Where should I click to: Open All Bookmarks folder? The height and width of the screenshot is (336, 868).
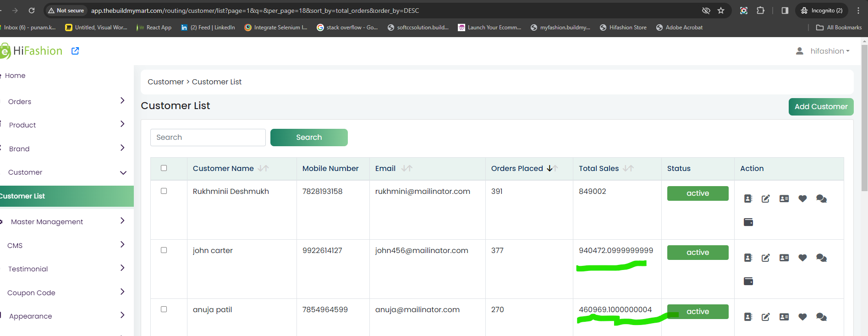pyautogui.click(x=839, y=28)
